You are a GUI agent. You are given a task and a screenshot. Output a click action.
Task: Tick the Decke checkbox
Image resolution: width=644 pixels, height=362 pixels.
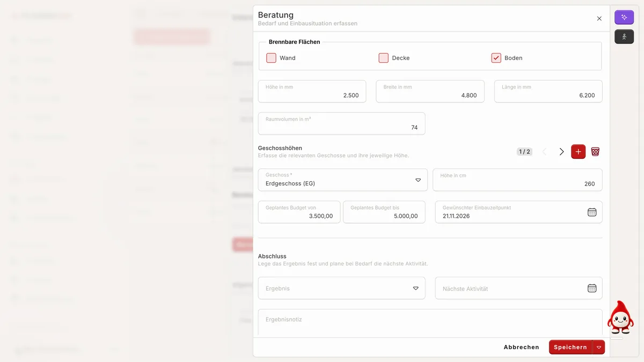point(384,58)
